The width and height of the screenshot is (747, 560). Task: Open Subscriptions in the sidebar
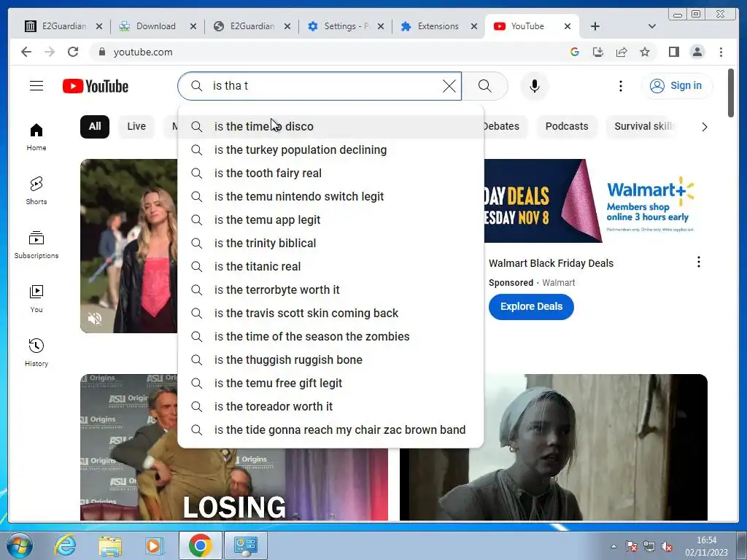(x=36, y=245)
